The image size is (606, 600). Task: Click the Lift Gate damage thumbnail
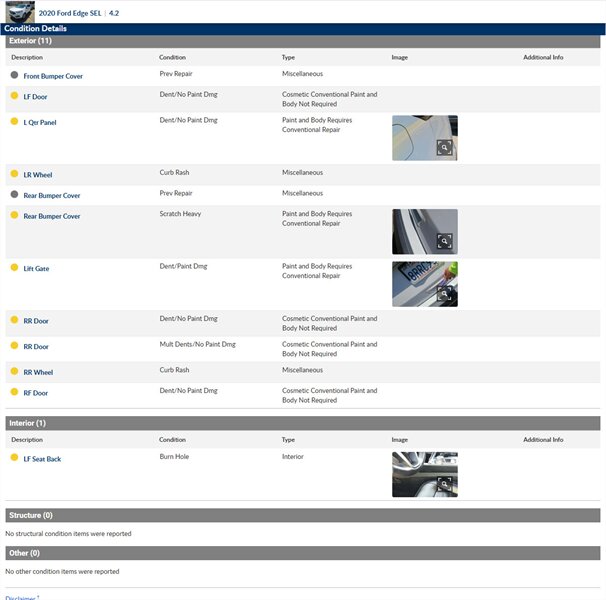pyautogui.click(x=425, y=284)
